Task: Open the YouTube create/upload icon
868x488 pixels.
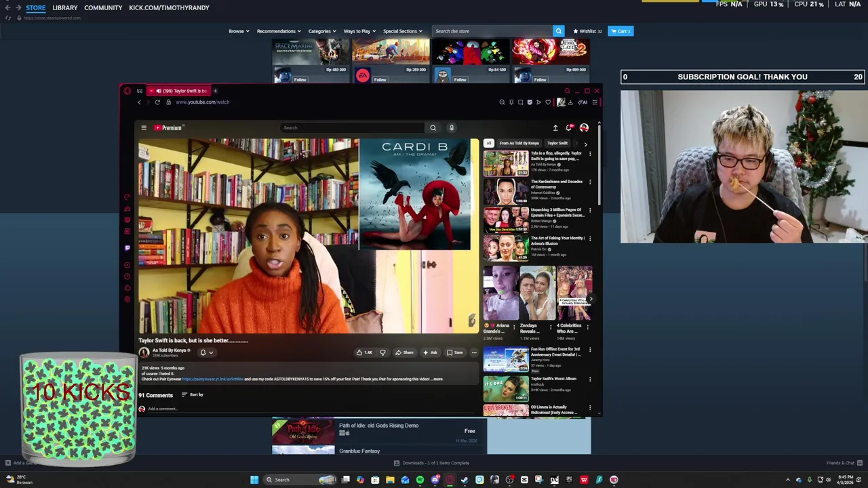Action: tap(555, 127)
